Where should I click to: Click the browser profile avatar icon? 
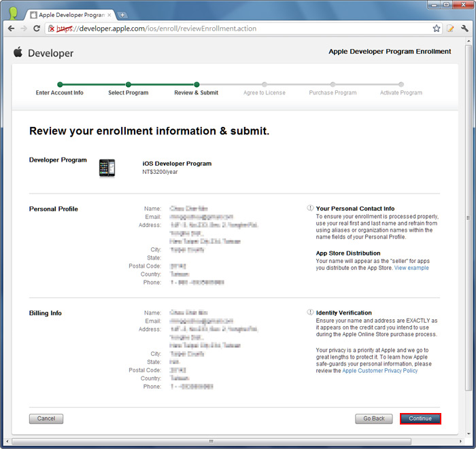click(x=13, y=14)
